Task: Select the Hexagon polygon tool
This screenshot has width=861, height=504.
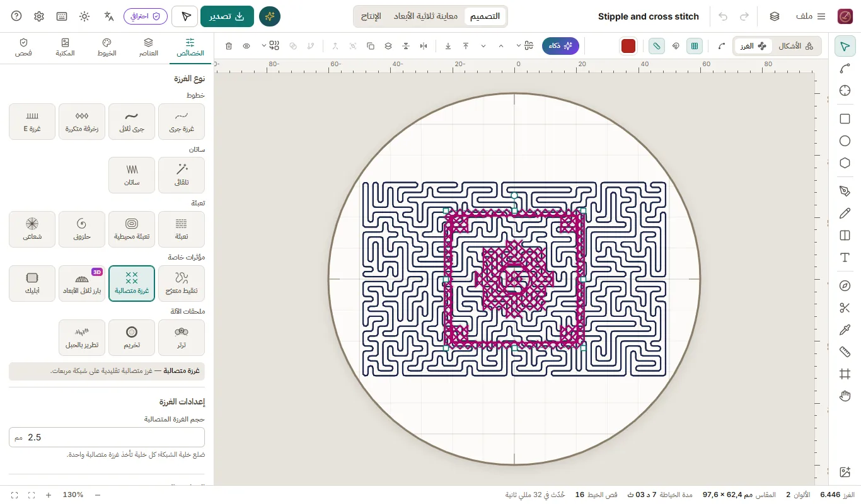Action: tap(845, 163)
